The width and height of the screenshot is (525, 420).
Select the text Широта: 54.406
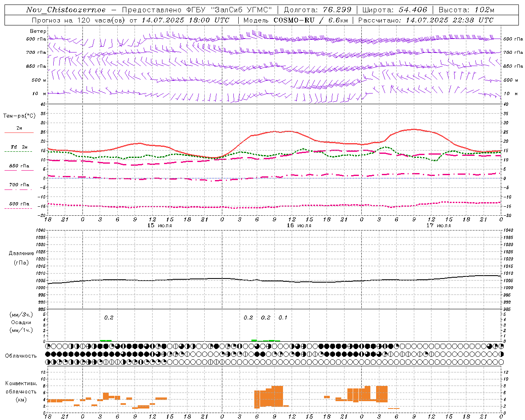click(395, 10)
